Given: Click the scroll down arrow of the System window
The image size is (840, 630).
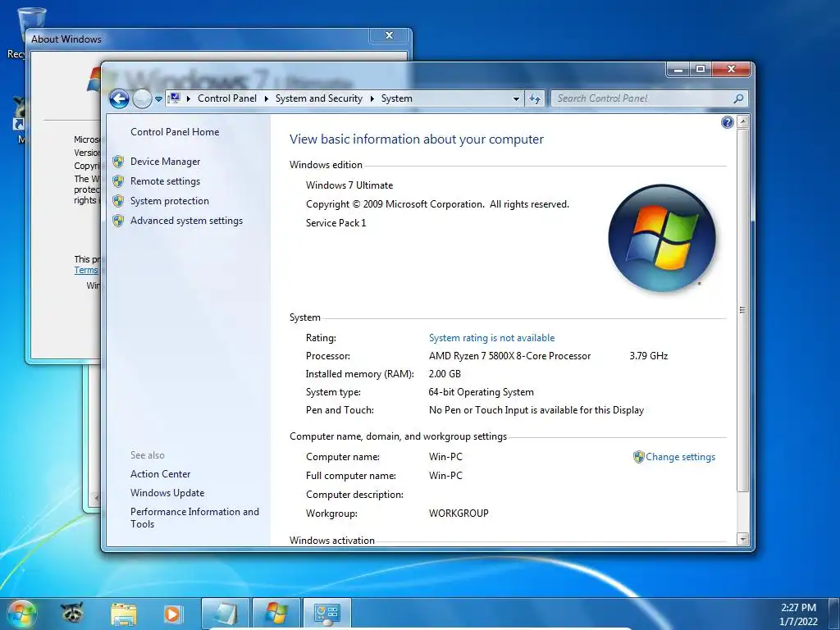Looking at the screenshot, I should [742, 539].
